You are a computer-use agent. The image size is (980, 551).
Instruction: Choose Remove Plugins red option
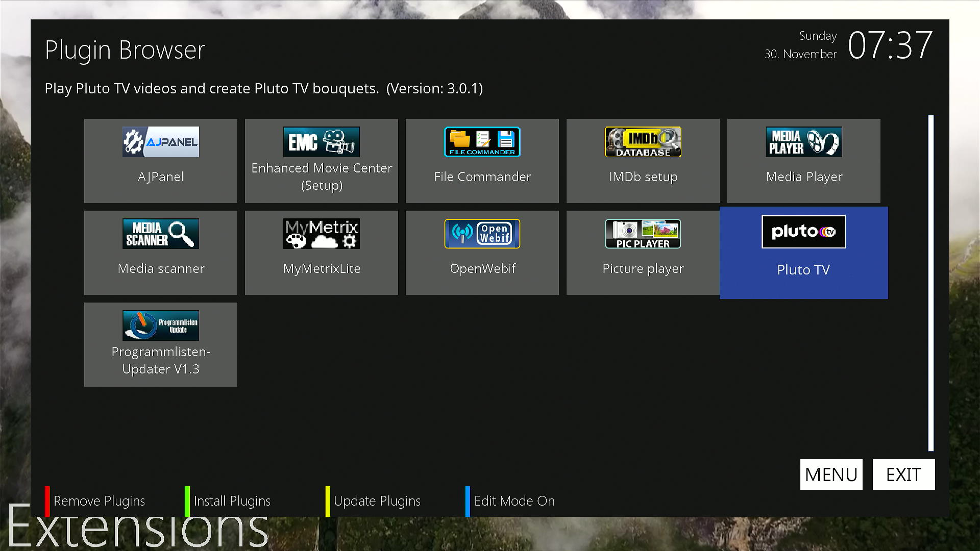click(x=99, y=501)
